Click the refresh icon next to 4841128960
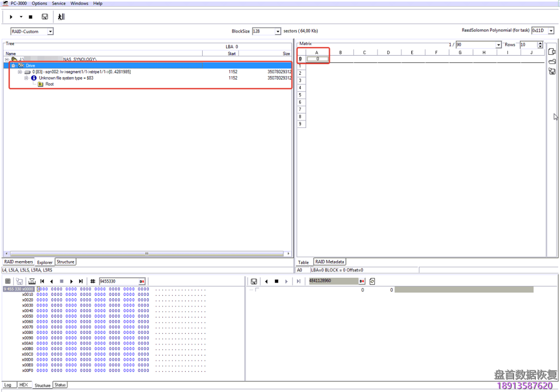The width and height of the screenshot is (560, 392). coord(372,281)
